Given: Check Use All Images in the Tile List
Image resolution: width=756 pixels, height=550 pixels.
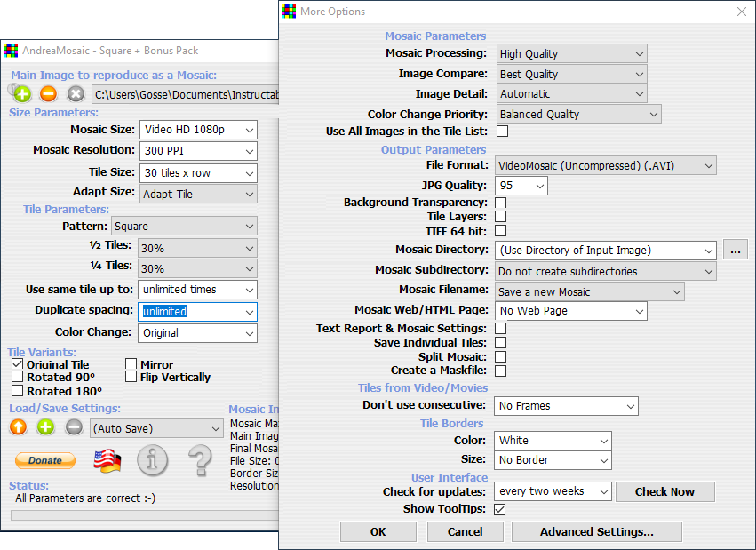Looking at the screenshot, I should point(503,132).
